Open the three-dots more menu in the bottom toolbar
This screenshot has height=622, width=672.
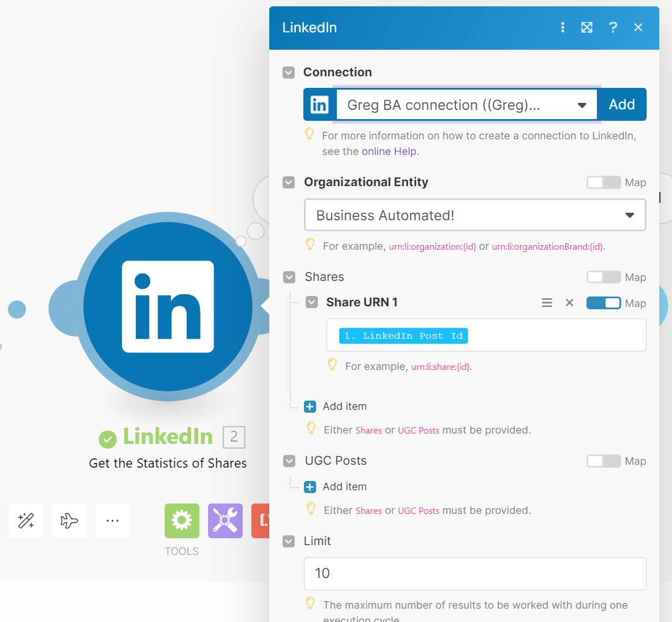click(112, 521)
